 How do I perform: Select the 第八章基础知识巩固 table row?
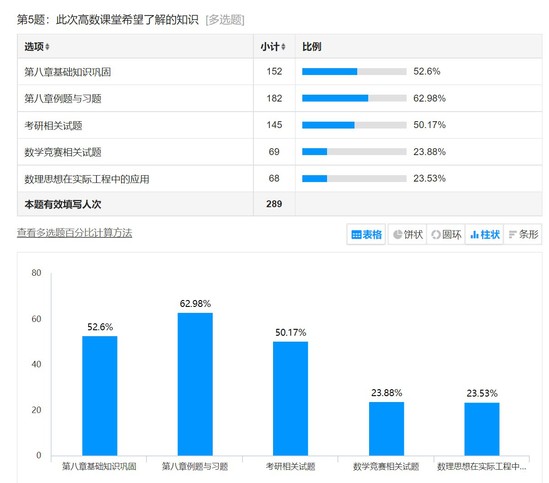pos(280,71)
